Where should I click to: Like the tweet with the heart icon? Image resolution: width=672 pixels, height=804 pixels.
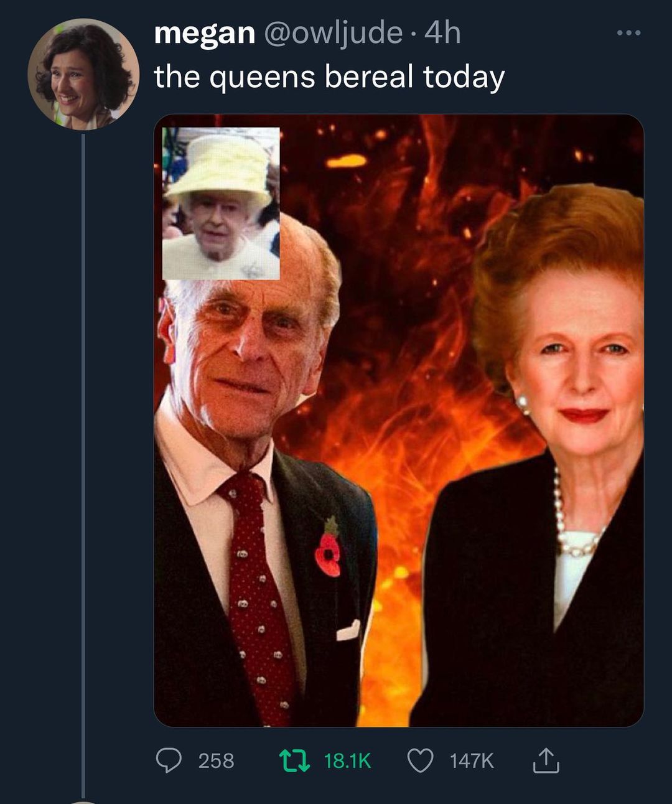pyautogui.click(x=421, y=760)
